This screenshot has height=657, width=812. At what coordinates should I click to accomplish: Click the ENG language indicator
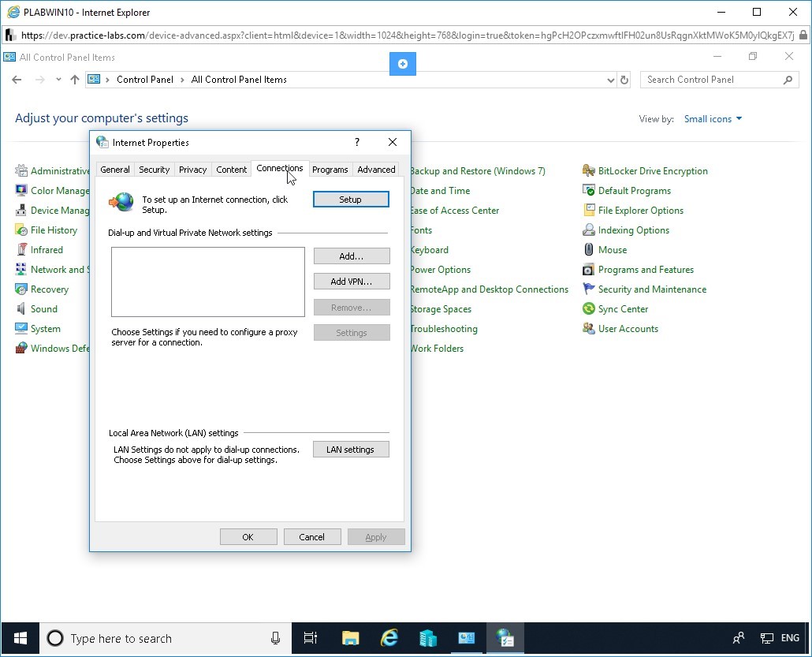tap(790, 638)
